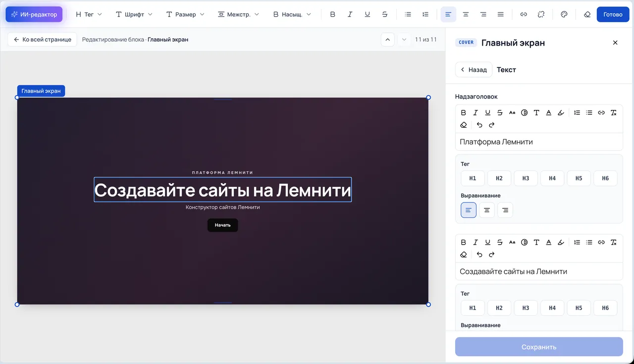The image size is (634, 364).
Task: Select center Выравнивание for Надзаголовок
Action: point(487,210)
